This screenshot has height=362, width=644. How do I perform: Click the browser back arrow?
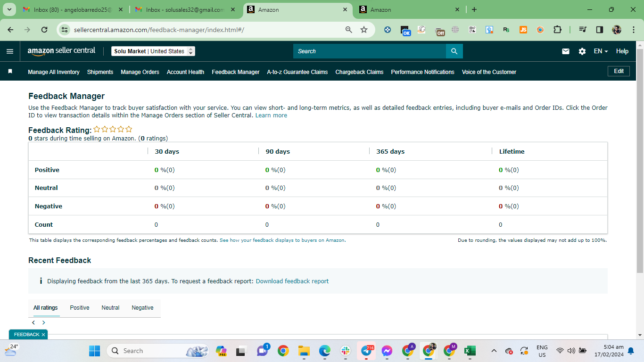(10, 30)
